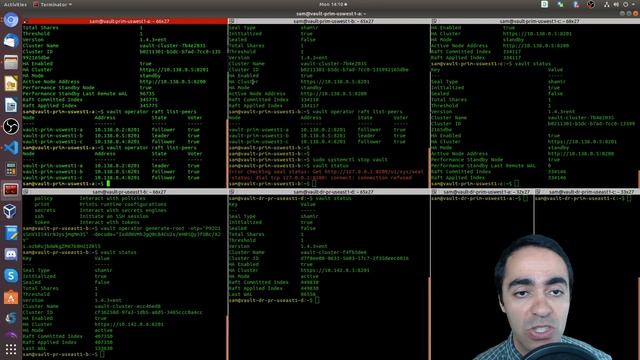Click 'vault status' command in dr-pr-useast1-d pane

tap(333, 198)
